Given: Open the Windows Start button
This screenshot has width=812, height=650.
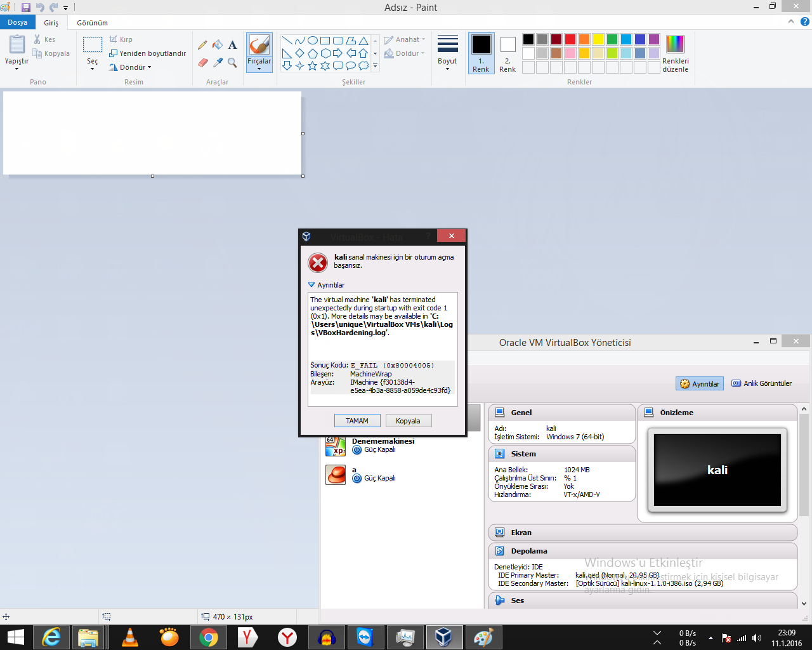Looking at the screenshot, I should pyautogui.click(x=15, y=637).
